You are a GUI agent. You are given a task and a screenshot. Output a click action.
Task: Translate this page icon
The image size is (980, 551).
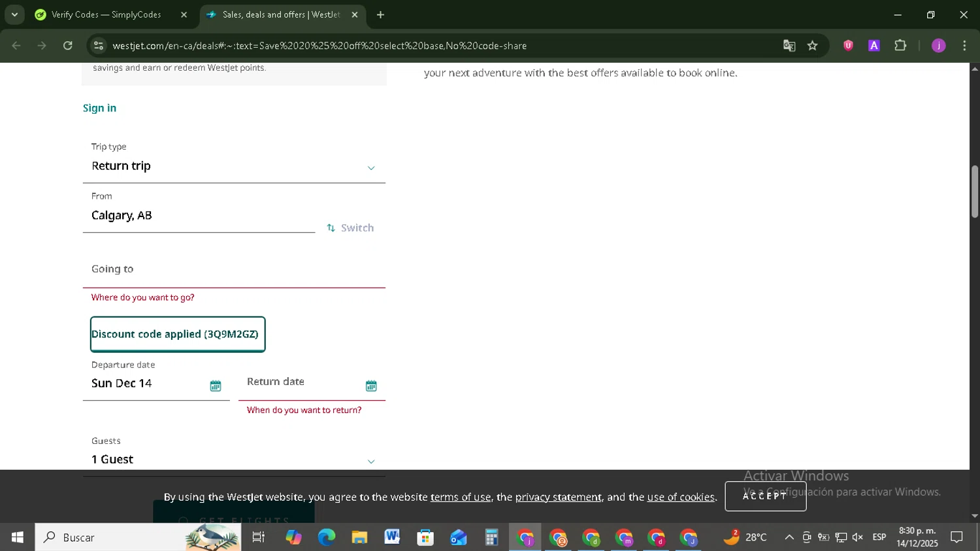point(789,46)
